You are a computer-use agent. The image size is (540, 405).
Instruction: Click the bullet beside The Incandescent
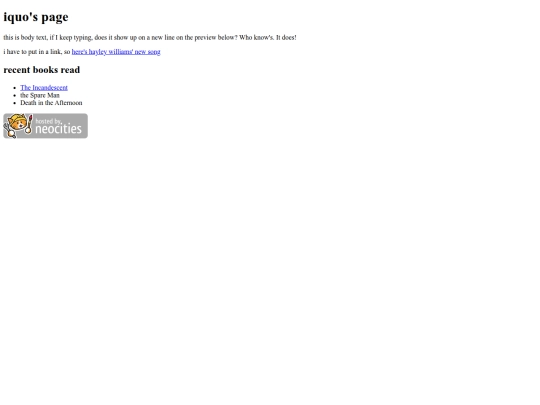click(x=14, y=88)
